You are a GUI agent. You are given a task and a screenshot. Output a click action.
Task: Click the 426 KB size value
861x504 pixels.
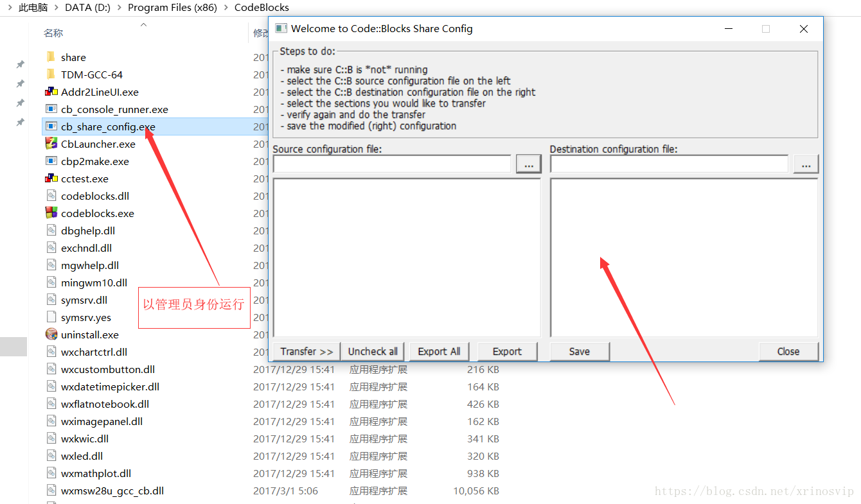(x=483, y=404)
